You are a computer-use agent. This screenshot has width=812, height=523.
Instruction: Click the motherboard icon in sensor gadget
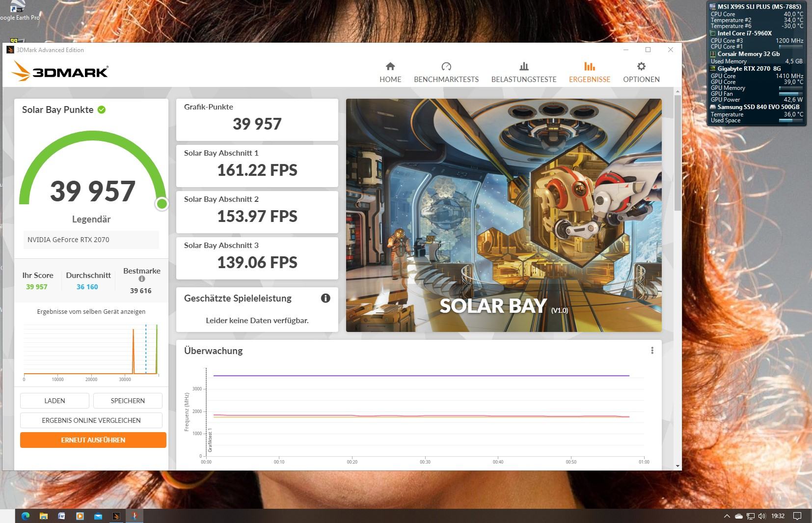tap(713, 6)
